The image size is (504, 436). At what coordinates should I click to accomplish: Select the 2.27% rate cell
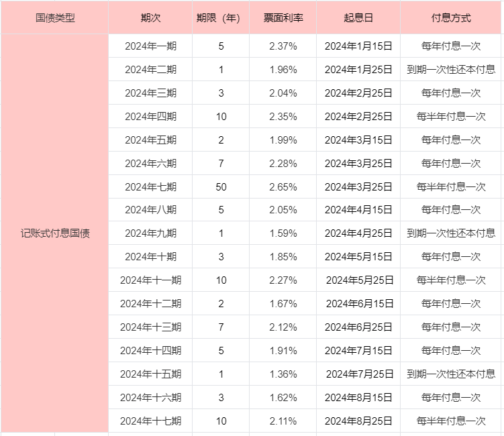[283, 280]
